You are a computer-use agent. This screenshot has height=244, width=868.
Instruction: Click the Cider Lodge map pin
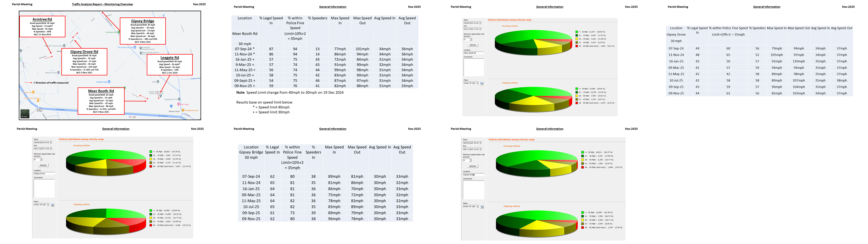click(179, 105)
